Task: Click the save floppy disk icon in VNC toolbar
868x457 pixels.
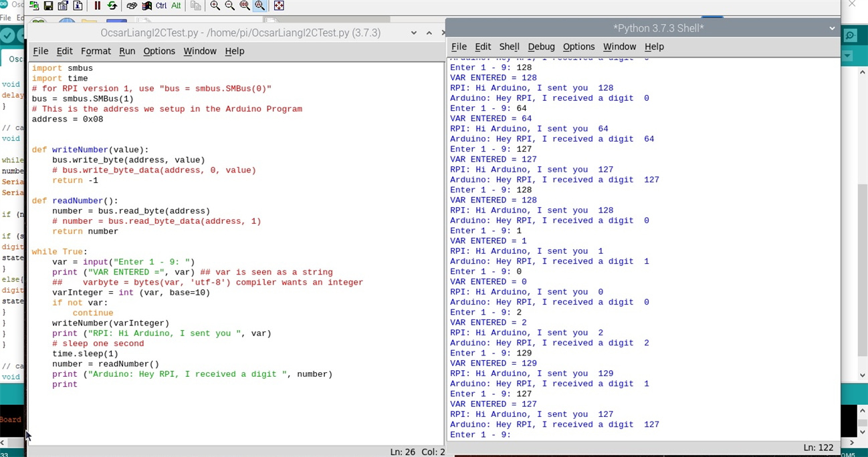Action: click(x=48, y=6)
